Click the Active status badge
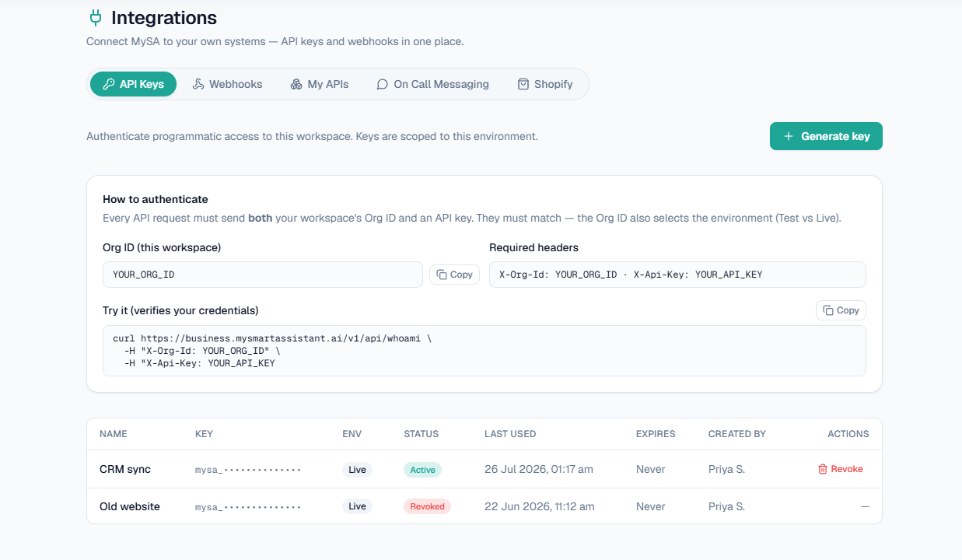This screenshot has width=962, height=560. (x=422, y=470)
